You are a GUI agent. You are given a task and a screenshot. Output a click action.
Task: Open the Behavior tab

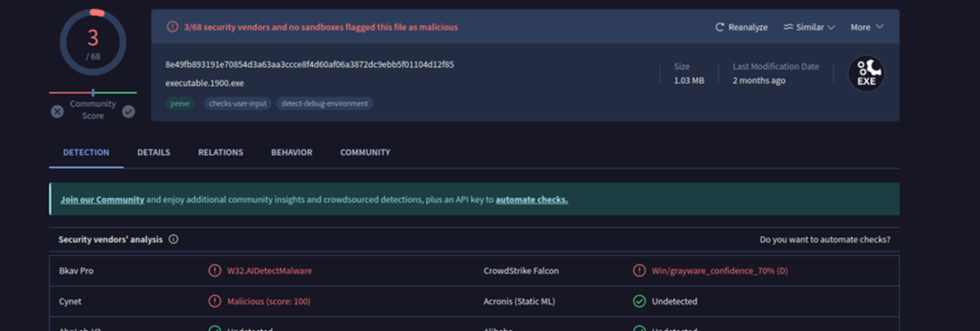pos(291,152)
